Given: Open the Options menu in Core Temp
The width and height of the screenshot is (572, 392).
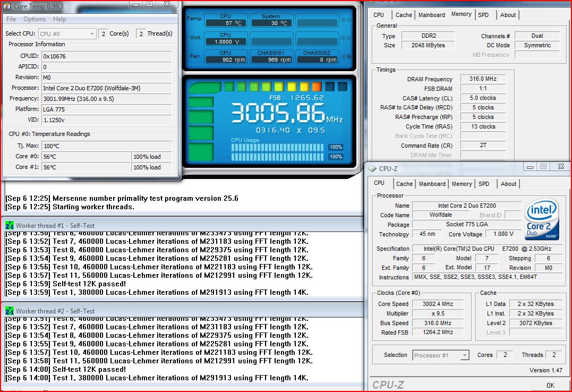Looking at the screenshot, I should point(35,19).
